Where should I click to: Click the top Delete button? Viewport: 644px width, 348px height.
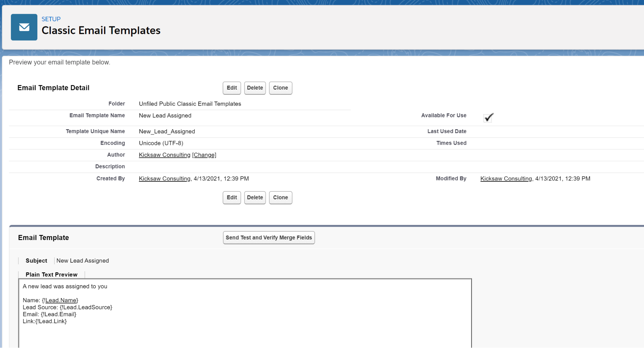tap(255, 88)
